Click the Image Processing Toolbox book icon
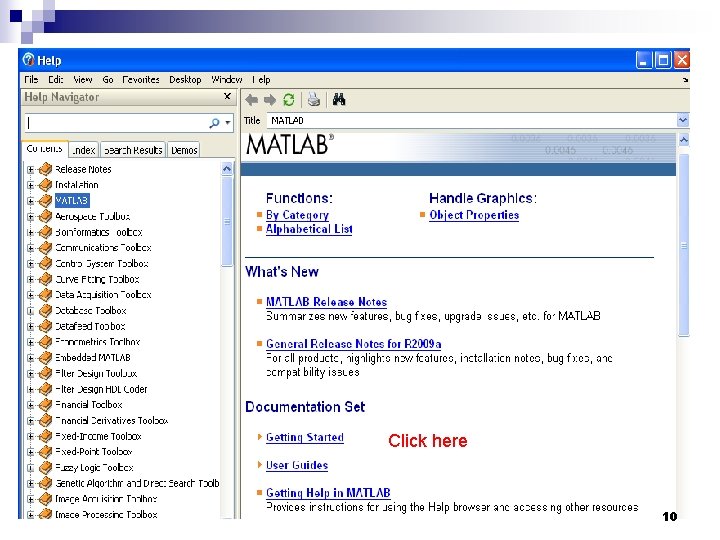This screenshot has height=540, width=720. (45, 515)
